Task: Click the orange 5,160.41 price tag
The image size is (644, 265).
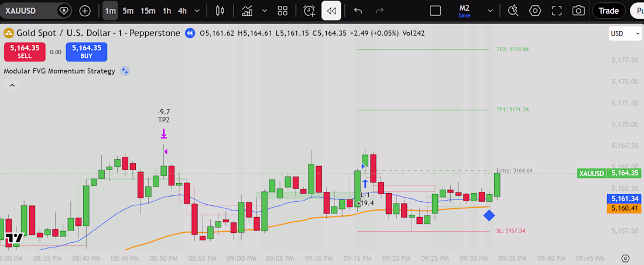Action: (x=624, y=208)
